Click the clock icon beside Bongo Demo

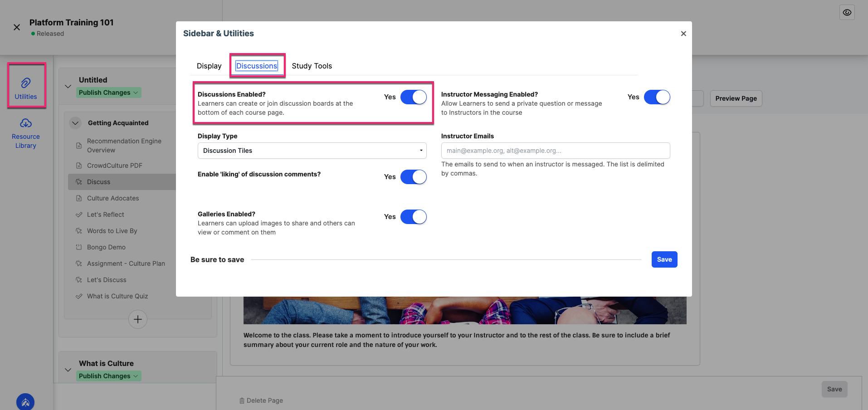79,247
